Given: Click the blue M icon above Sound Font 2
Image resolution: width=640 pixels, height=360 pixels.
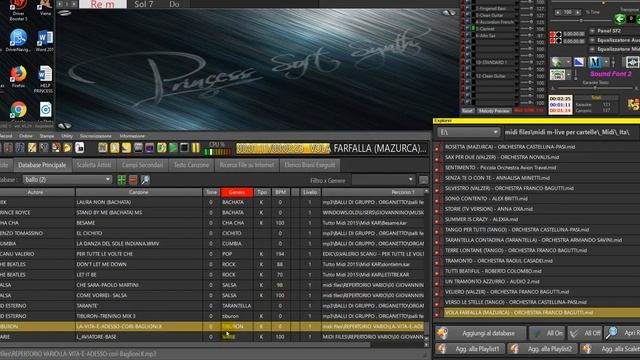Looking at the screenshot, I should click(x=595, y=62).
